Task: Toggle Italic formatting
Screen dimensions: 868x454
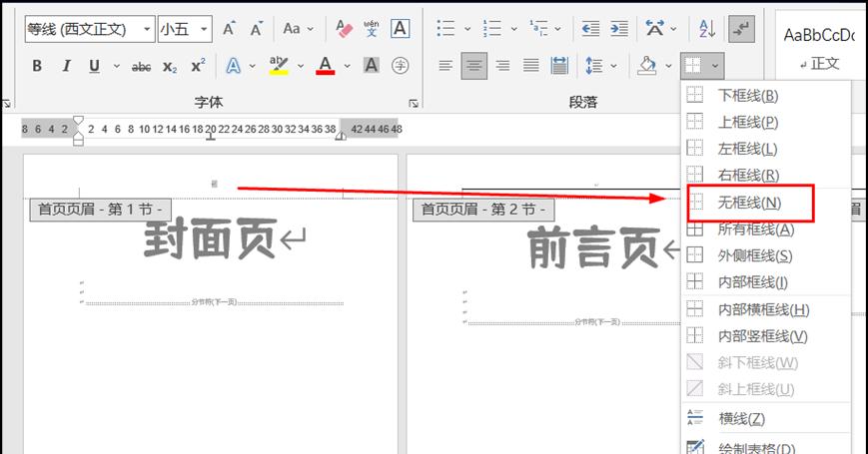Action: tap(67, 66)
